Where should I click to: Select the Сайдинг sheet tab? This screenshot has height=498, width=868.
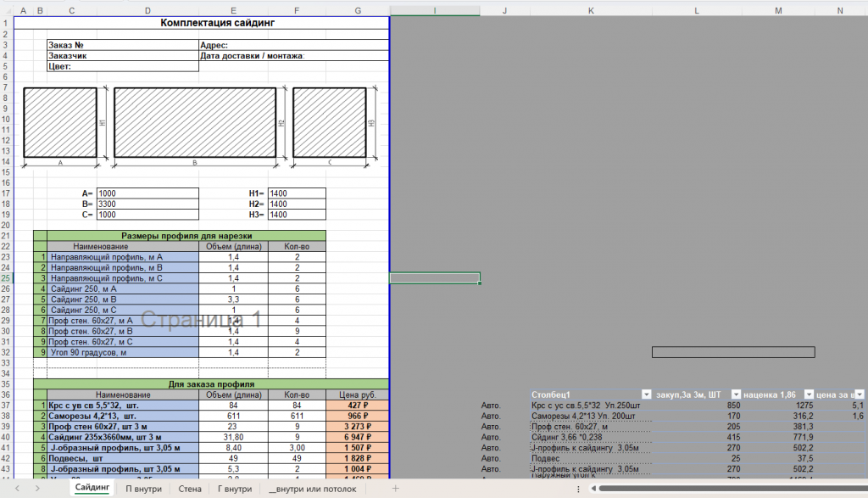coord(92,488)
